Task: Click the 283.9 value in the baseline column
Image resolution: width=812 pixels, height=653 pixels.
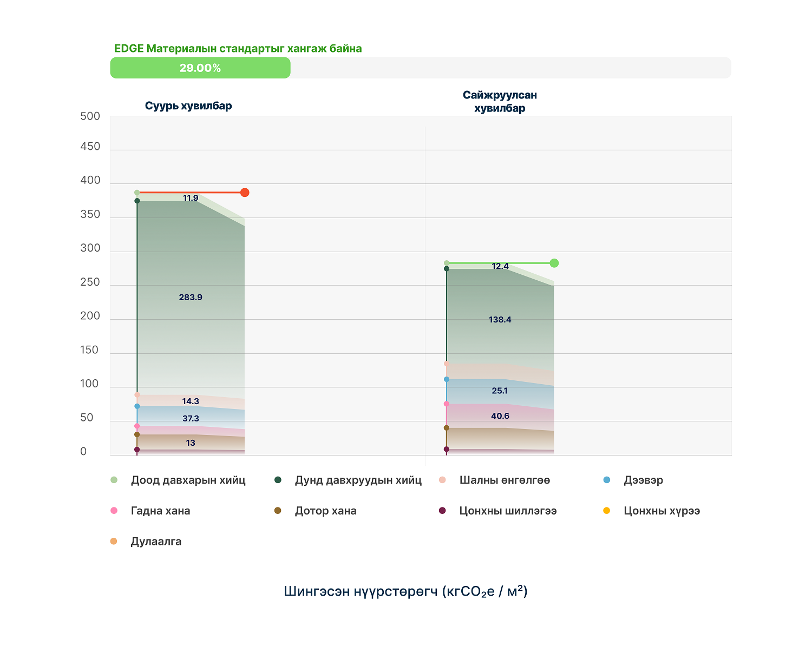Action: pos(191,298)
